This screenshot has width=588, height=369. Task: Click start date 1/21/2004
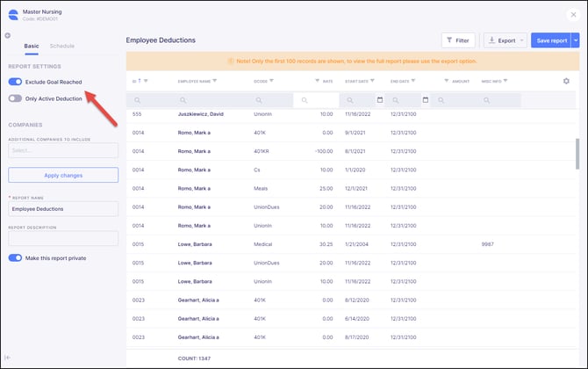[x=356, y=244]
